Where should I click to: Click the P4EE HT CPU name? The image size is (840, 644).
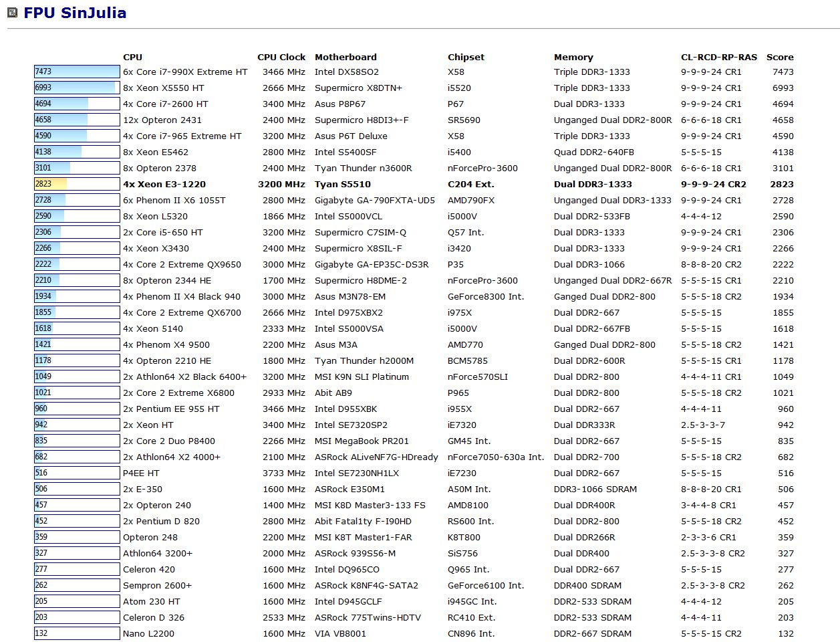point(141,473)
